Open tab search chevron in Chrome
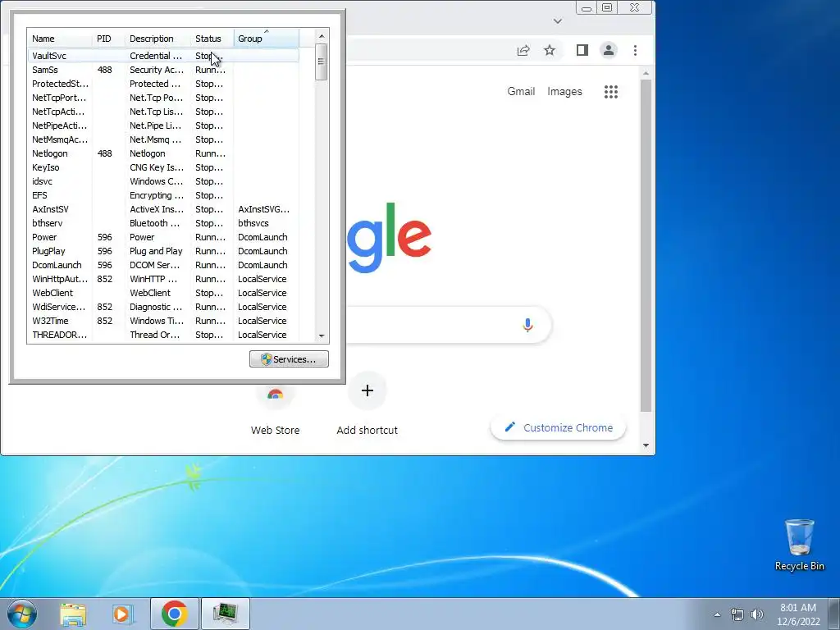 (558, 21)
